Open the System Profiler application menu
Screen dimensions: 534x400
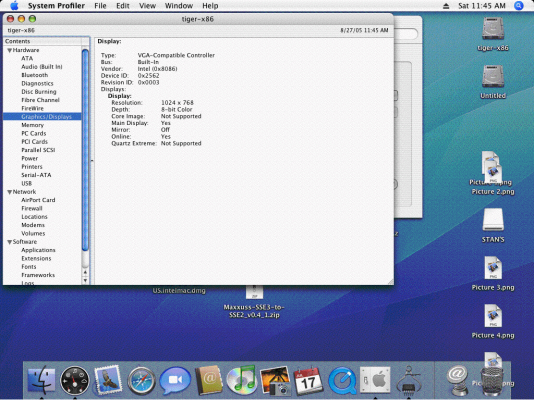tap(56, 5)
